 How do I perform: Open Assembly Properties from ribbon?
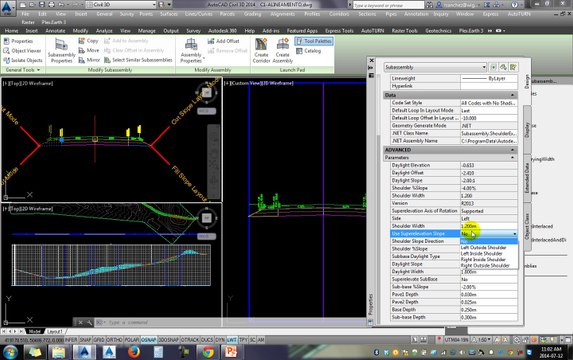(191, 51)
